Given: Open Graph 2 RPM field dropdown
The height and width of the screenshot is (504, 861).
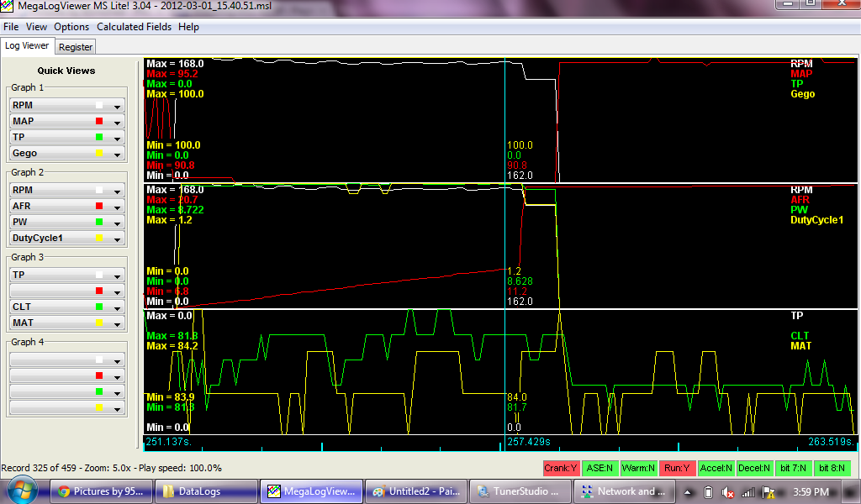Looking at the screenshot, I should tap(67, 191).
